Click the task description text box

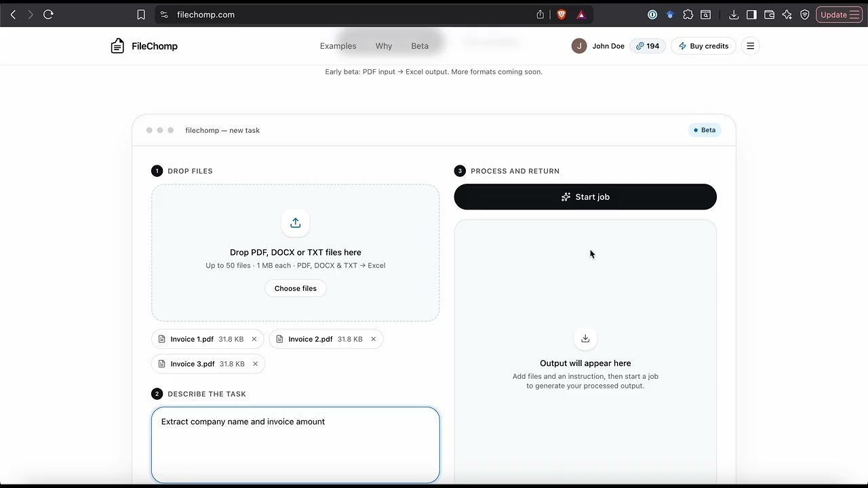(296, 445)
